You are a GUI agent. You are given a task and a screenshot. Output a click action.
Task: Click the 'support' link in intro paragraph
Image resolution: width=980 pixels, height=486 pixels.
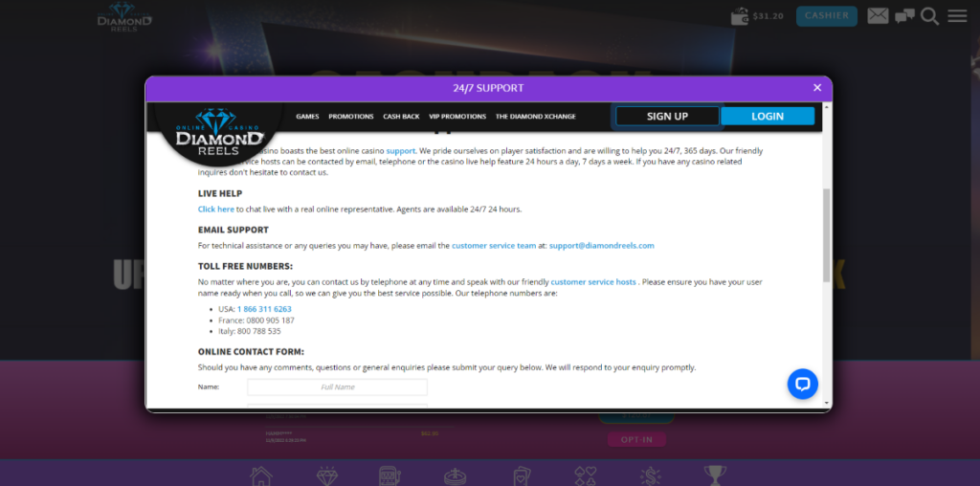pyautogui.click(x=401, y=150)
